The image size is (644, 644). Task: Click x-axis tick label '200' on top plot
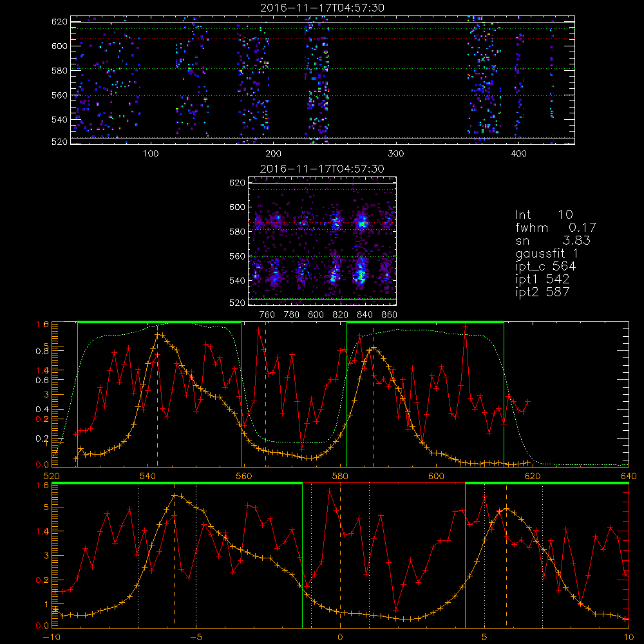click(273, 154)
